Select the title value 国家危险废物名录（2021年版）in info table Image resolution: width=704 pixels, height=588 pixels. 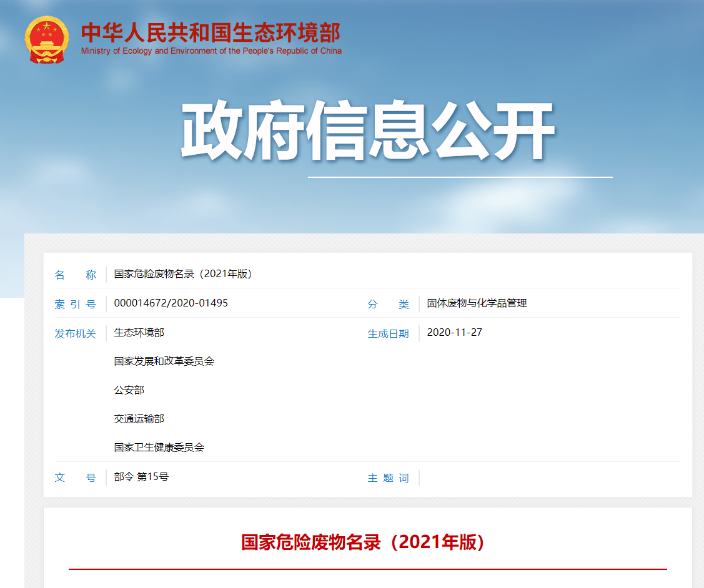click(183, 274)
